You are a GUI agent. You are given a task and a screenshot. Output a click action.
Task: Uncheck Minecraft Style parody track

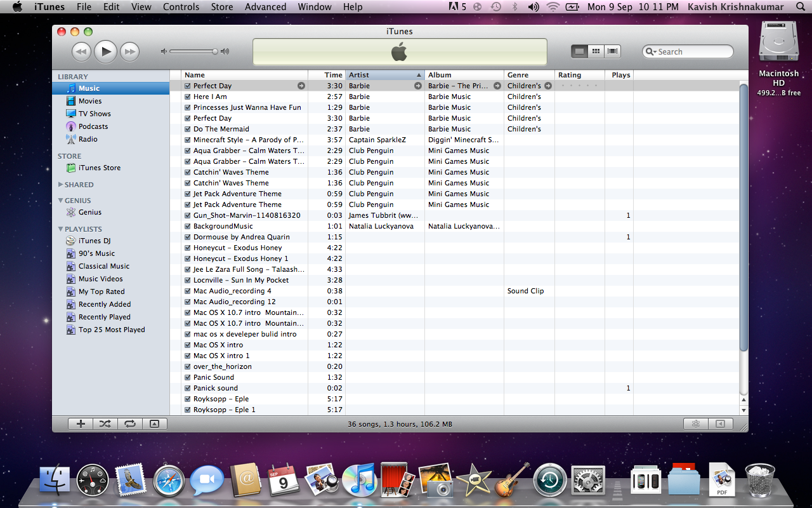(x=187, y=140)
